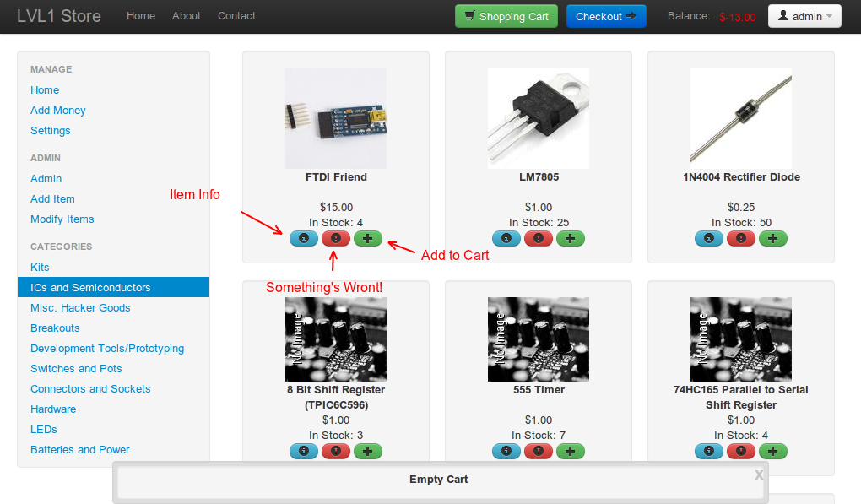Screen dimensions: 861x504
Task: Add 1N4004 Rectifier Diode to cart
Action: click(772, 239)
